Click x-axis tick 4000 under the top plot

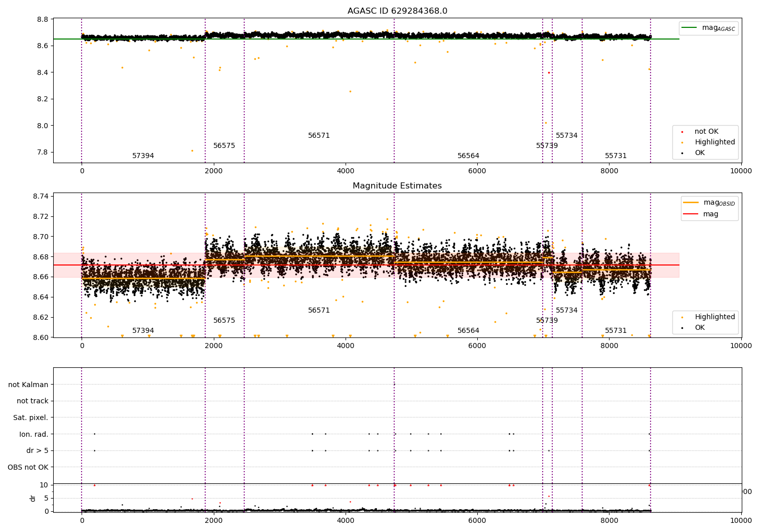346,171
